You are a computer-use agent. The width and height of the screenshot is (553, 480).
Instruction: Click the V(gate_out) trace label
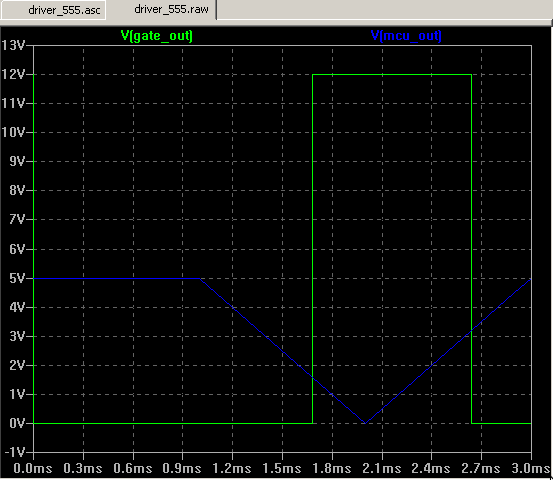tap(157, 36)
